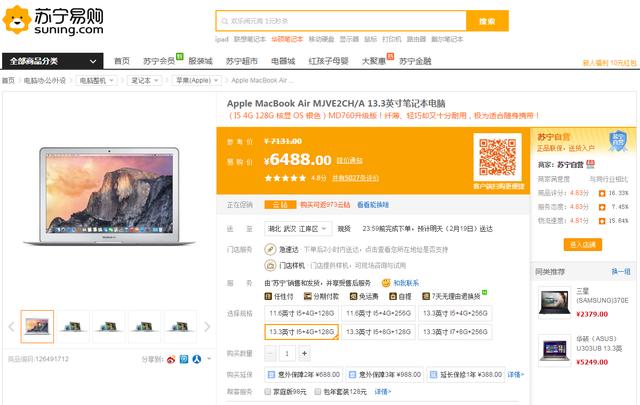Viewport: 640px width, 405px height.
Task: Click the blue 苏宁自营 shield badge
Action: 618,141
